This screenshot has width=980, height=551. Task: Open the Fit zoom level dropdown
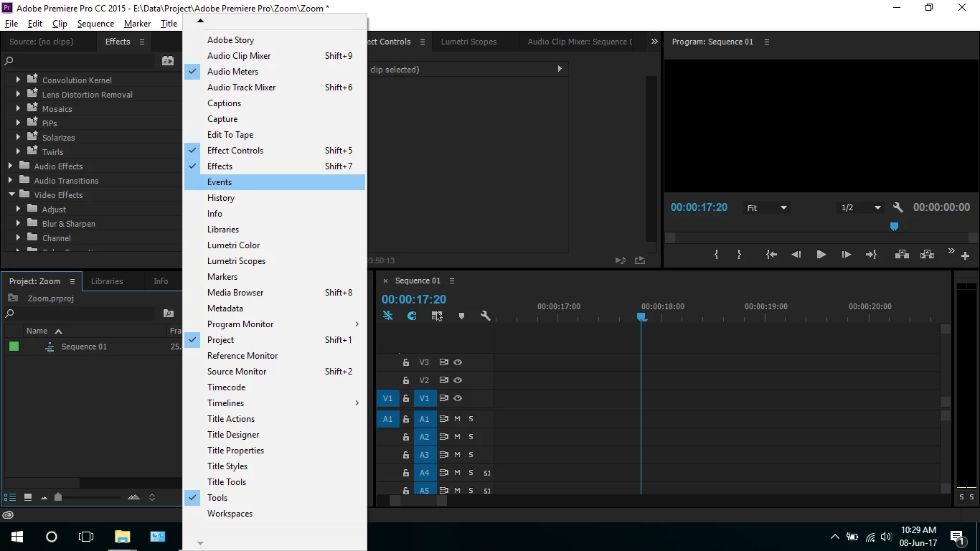coord(767,208)
